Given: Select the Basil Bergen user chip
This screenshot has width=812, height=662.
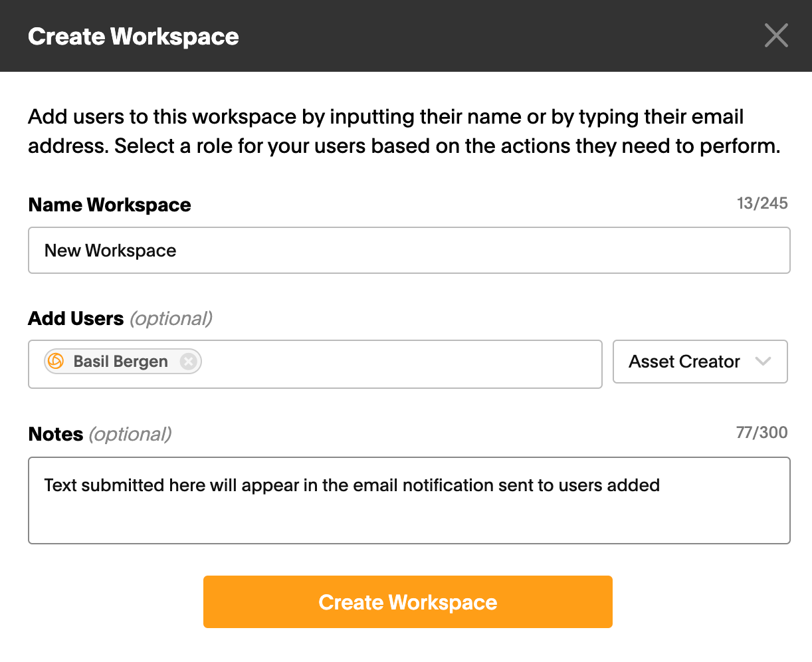Looking at the screenshot, I should 123,362.
